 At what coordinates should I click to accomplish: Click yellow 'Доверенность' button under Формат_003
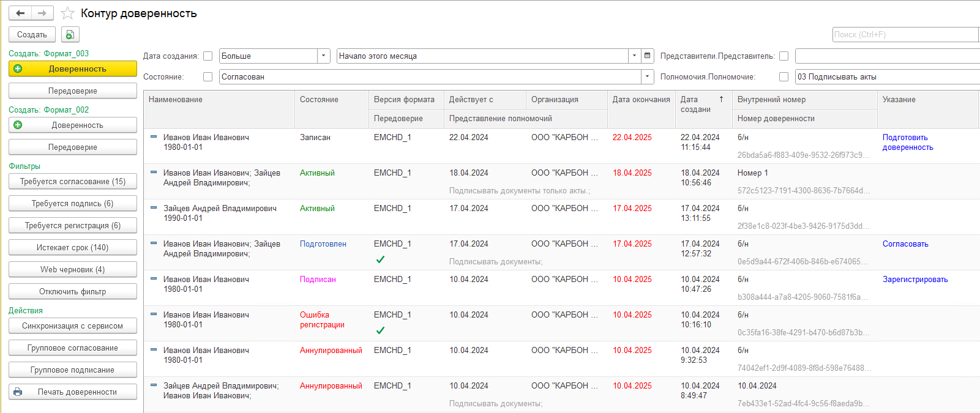click(x=73, y=69)
